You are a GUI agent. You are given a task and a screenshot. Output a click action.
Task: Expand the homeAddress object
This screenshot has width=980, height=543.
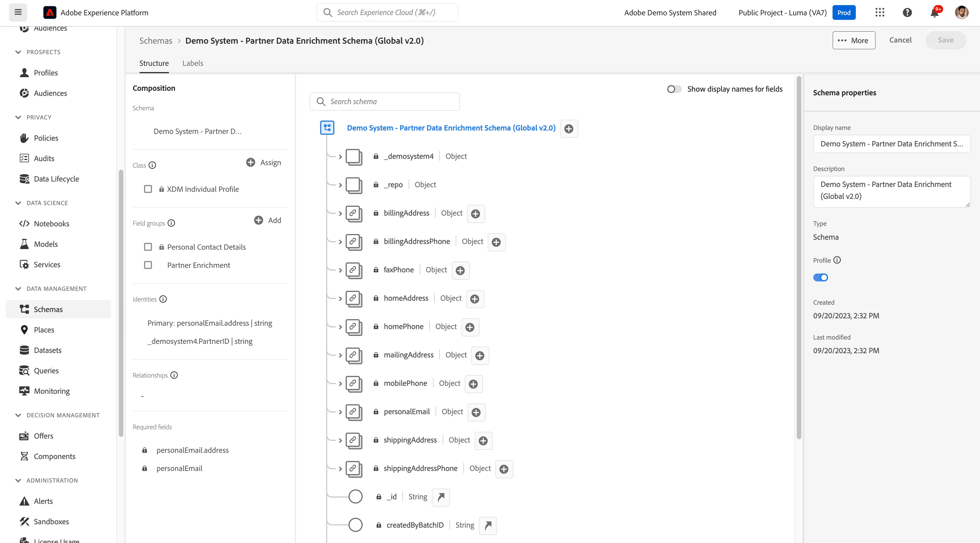pyautogui.click(x=340, y=298)
